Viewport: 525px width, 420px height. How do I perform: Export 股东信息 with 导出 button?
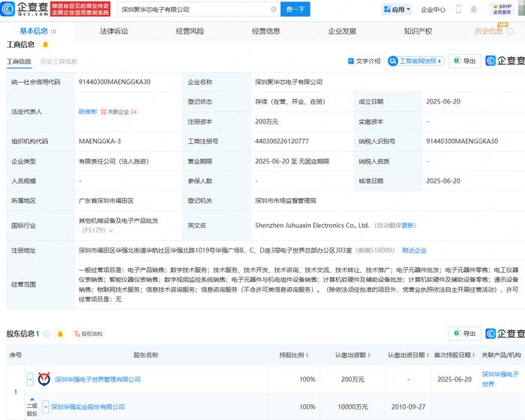coord(465,334)
